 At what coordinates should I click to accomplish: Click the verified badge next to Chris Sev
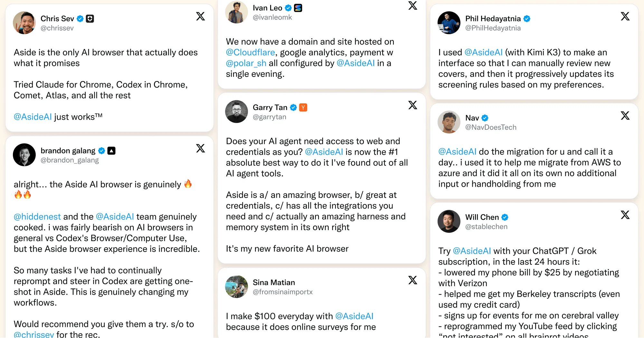[x=80, y=19]
